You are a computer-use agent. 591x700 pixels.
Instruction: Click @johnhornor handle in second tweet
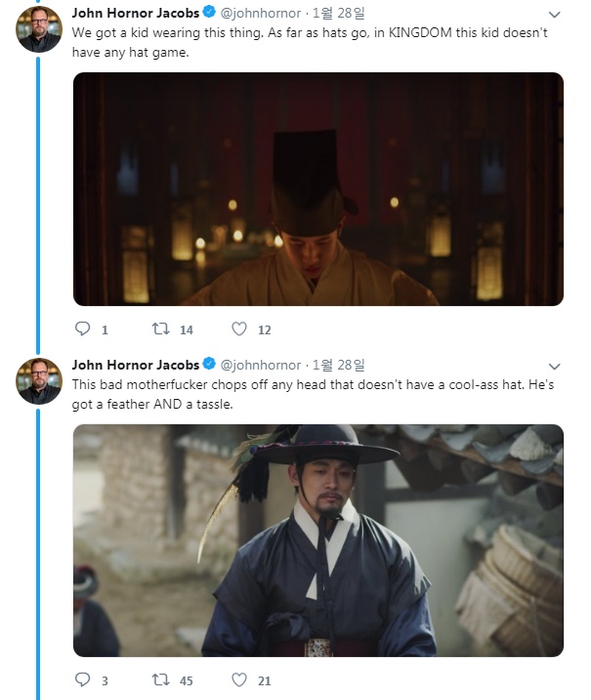click(x=260, y=365)
